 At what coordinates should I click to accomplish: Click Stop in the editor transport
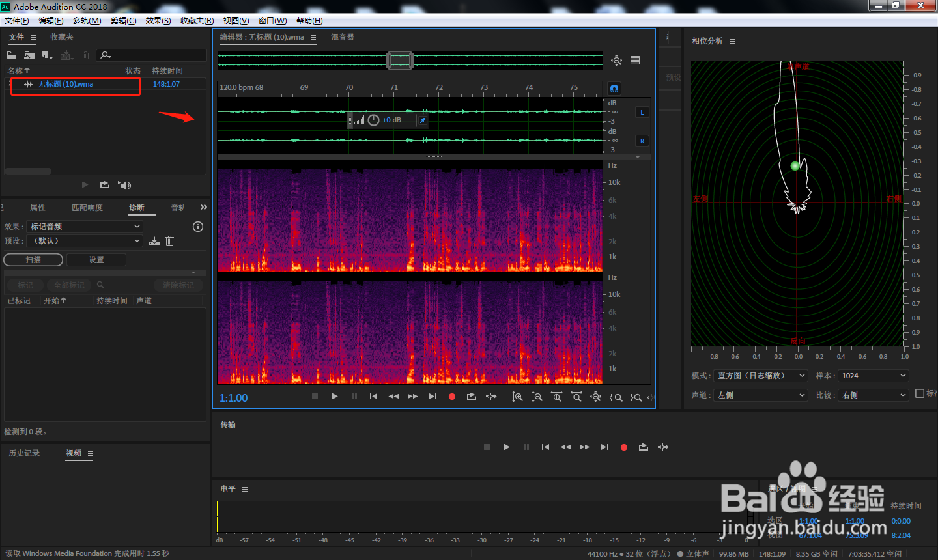point(315,397)
